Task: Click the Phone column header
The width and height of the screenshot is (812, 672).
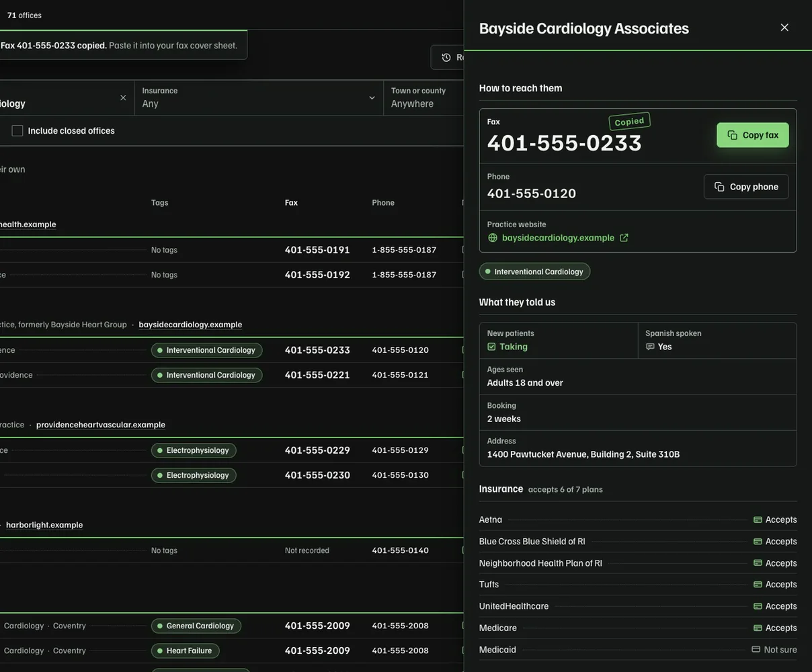Action: tap(383, 203)
